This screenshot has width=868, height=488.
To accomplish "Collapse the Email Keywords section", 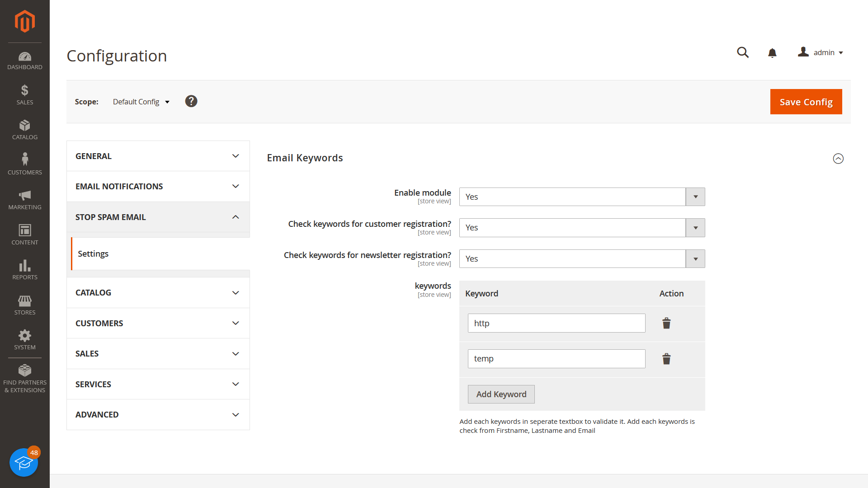I will (x=838, y=159).
